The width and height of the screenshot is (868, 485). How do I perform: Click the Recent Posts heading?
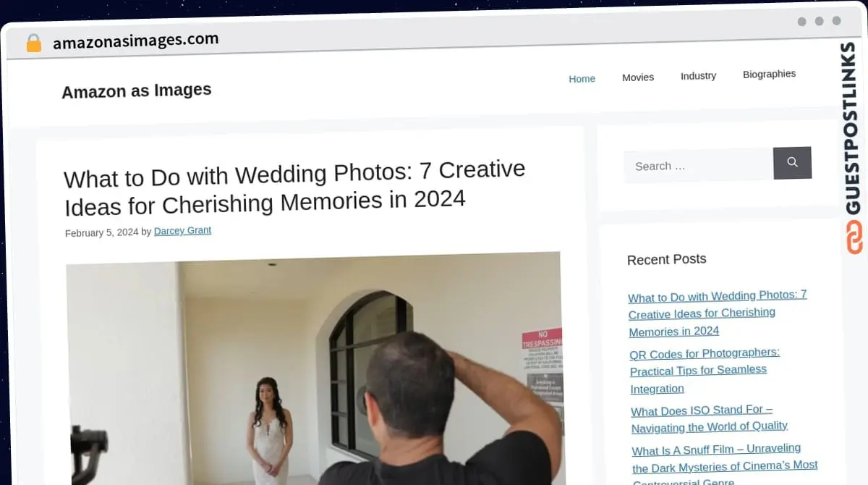pos(666,259)
